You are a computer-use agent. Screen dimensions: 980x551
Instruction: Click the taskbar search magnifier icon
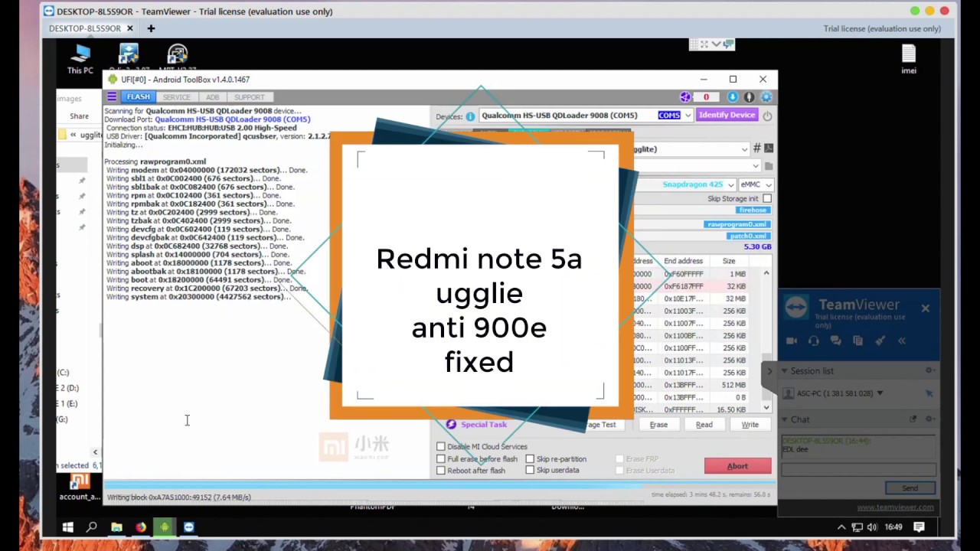coord(92,527)
